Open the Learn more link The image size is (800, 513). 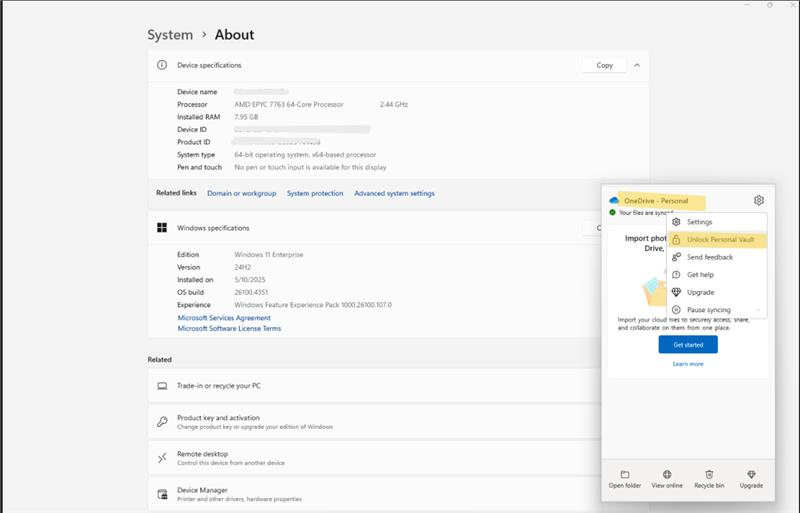[688, 364]
